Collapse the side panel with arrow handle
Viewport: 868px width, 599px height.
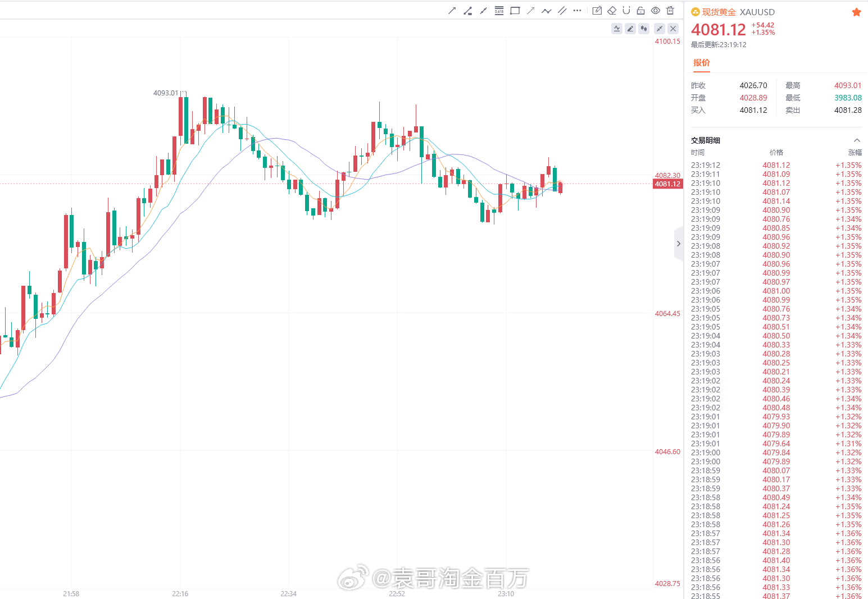tap(679, 244)
